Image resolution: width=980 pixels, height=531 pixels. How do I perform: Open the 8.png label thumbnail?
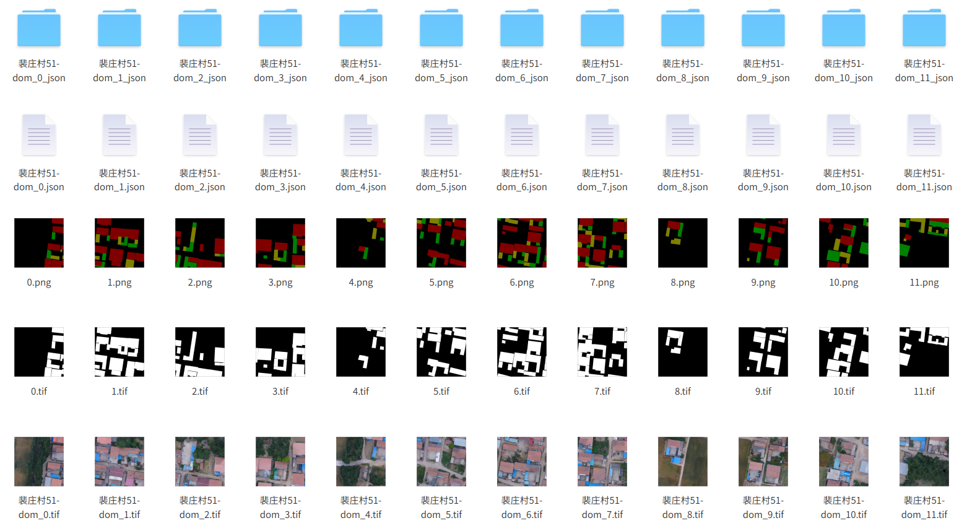(683, 243)
